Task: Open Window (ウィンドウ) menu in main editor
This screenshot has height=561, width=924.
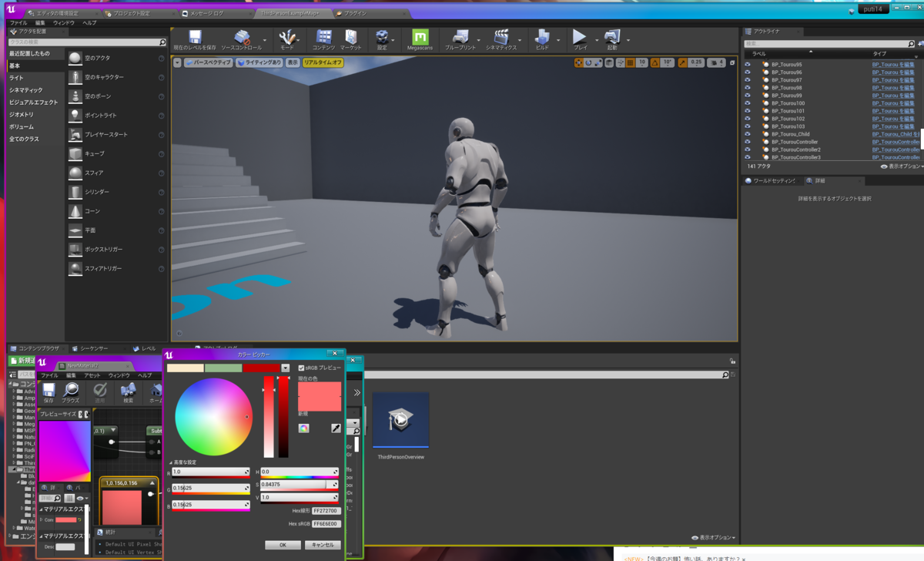Action: click(x=64, y=23)
